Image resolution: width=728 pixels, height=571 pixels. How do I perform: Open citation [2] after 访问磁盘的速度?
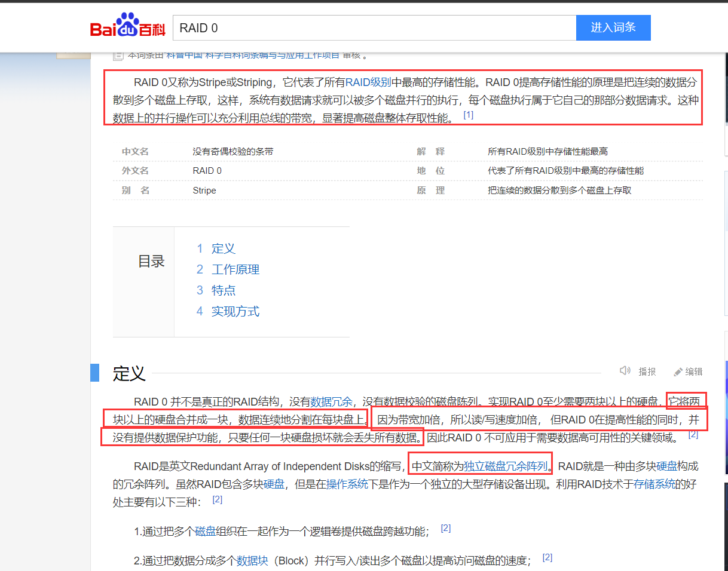click(547, 557)
